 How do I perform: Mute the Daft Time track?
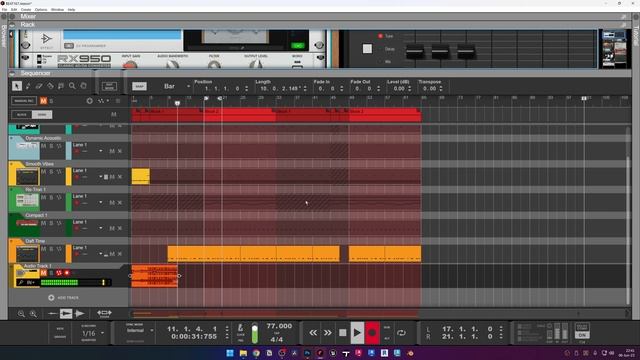coord(44,249)
